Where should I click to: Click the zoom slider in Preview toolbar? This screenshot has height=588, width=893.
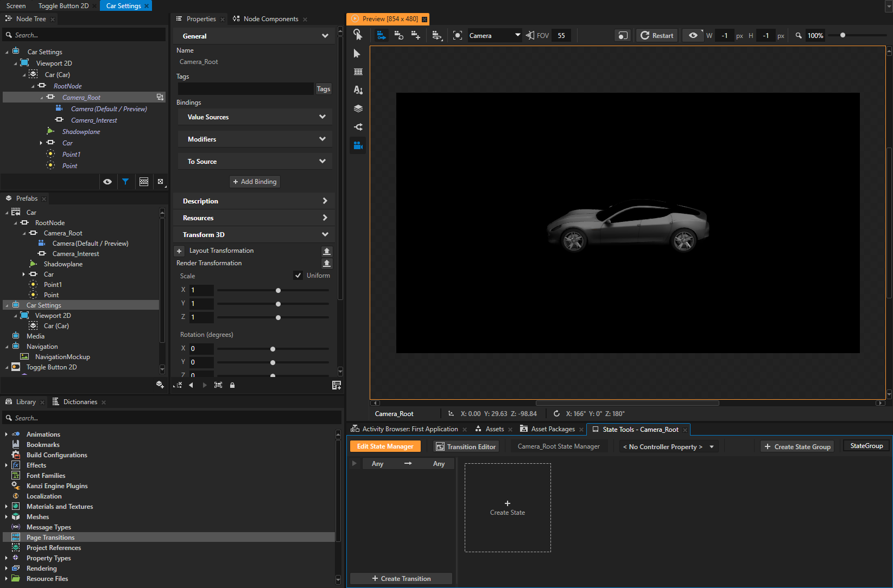point(842,35)
